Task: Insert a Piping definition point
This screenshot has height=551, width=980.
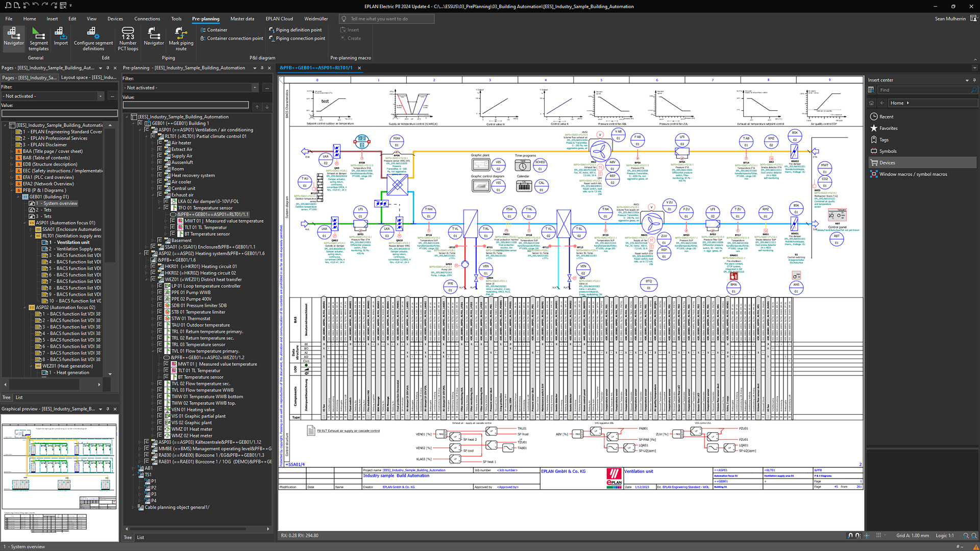Action: point(298,30)
